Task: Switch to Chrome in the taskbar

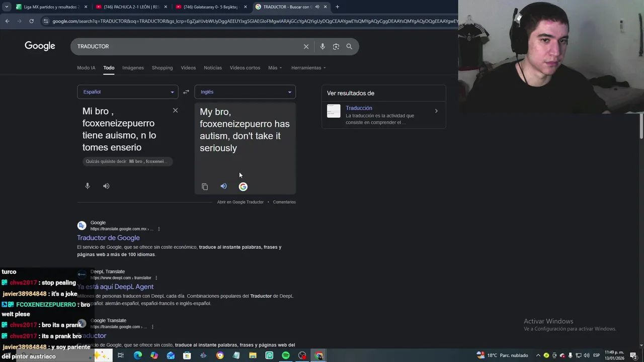Action: (318, 355)
